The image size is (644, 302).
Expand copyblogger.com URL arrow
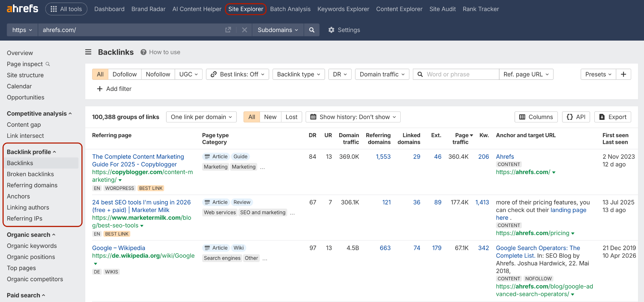coord(120,180)
